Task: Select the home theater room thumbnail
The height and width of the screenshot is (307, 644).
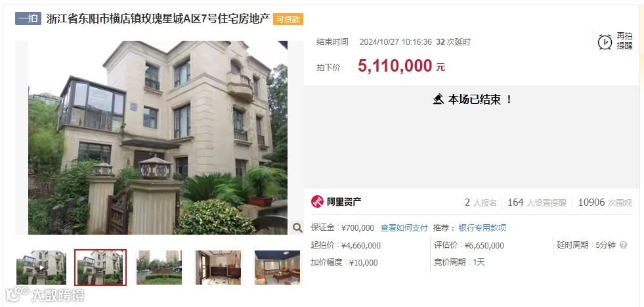Action: coord(277,267)
